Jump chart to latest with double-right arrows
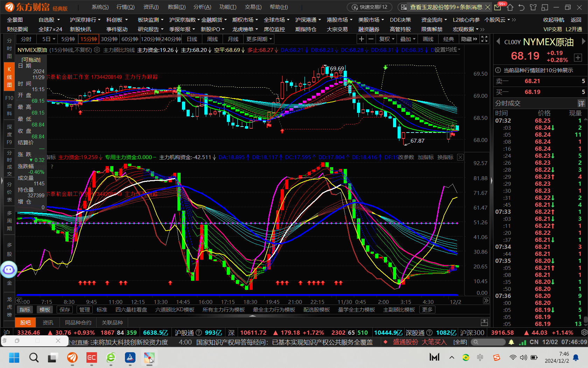 (486, 301)
